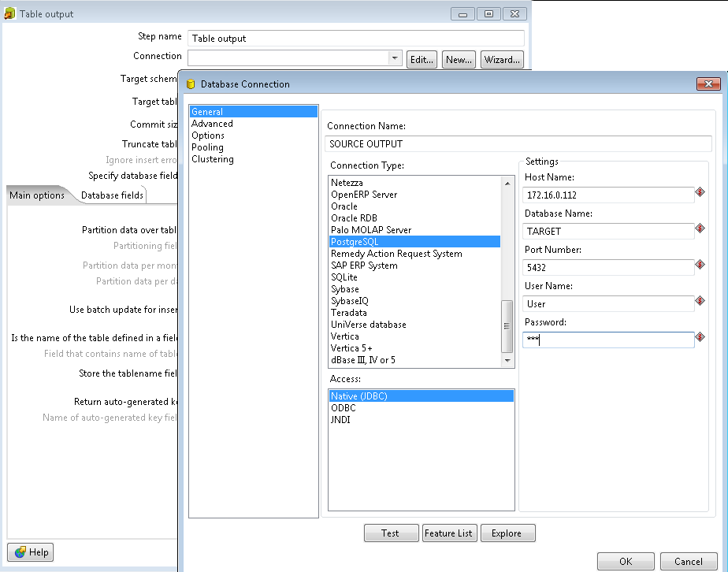
Task: Select Pooling in the connection settings tree
Action: tap(208, 147)
